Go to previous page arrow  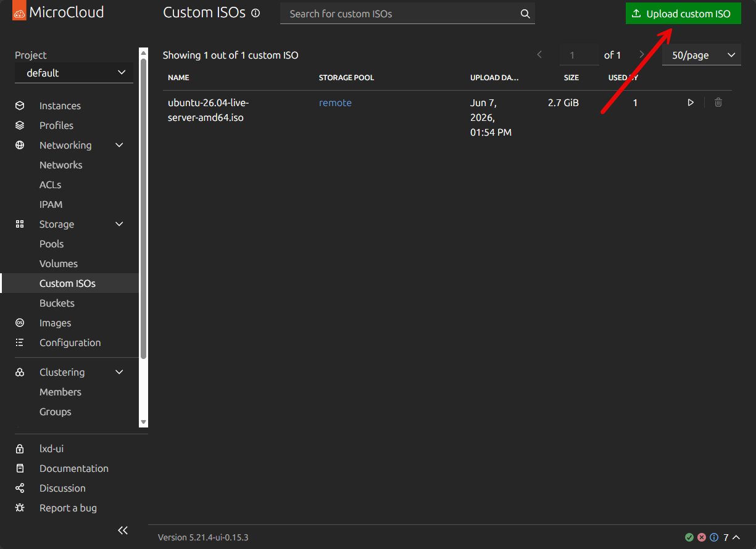(539, 54)
